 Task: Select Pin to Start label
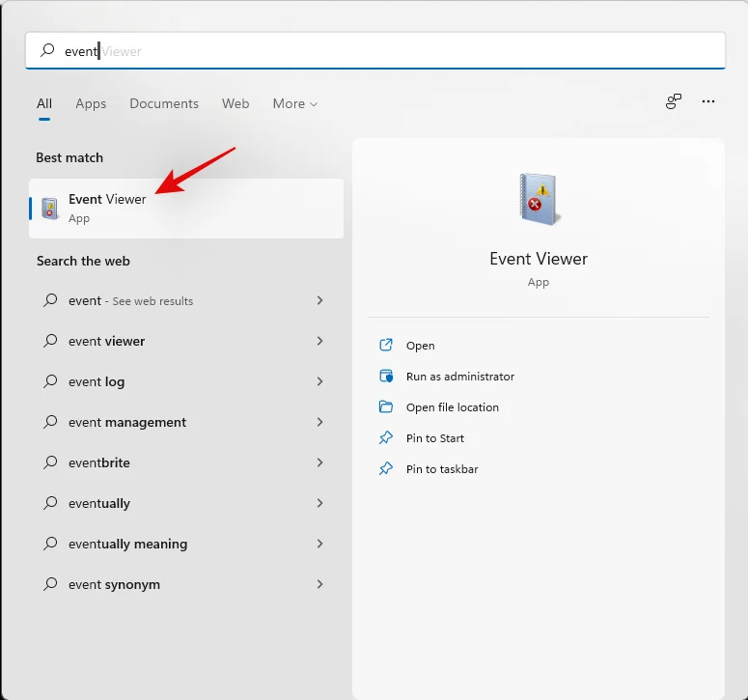435,438
